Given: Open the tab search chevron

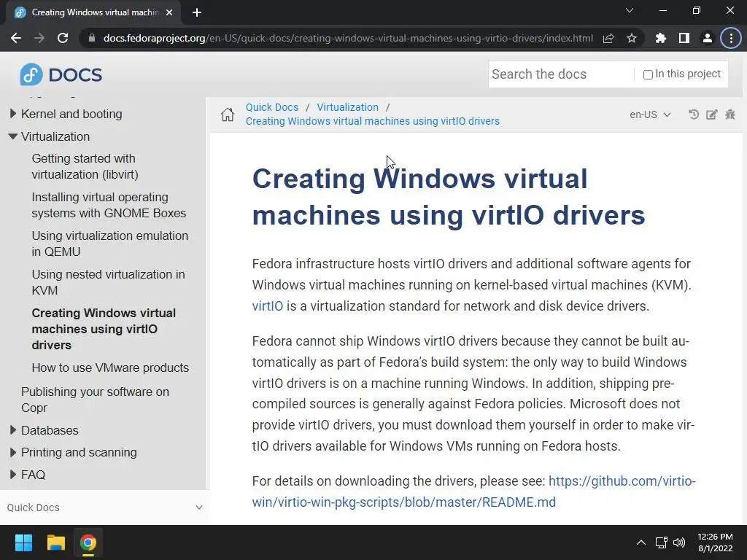Looking at the screenshot, I should point(630,10).
